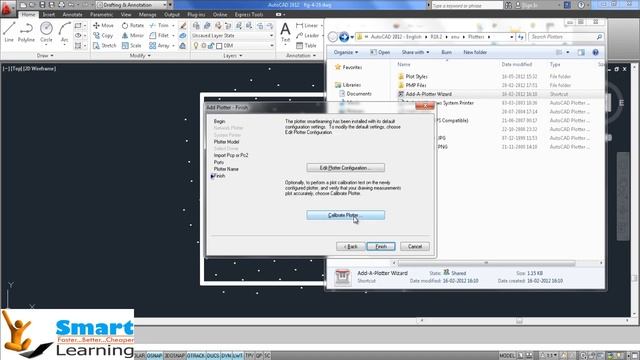Insert a Table from Annotation panel
The image size is (640, 360).
pos(306,46)
